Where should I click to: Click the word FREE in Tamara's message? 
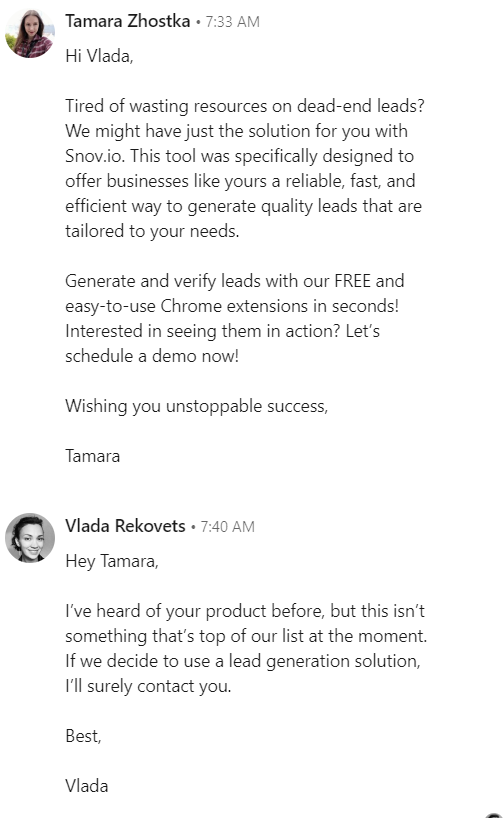353,281
